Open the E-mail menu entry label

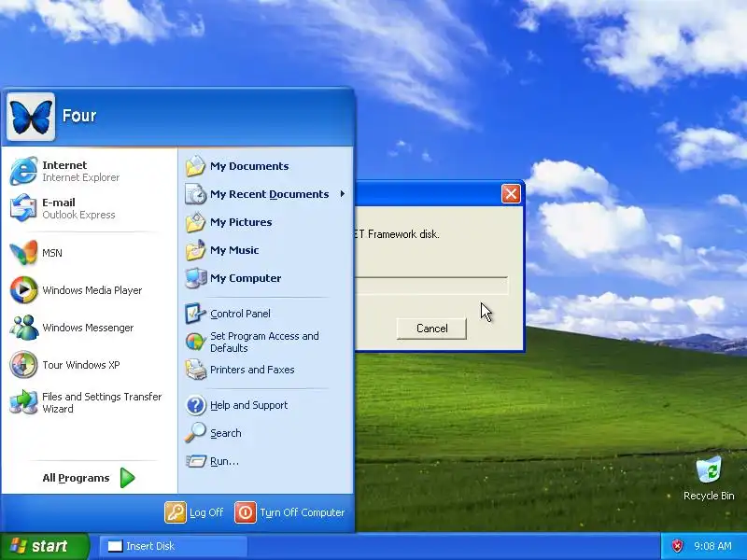59,203
